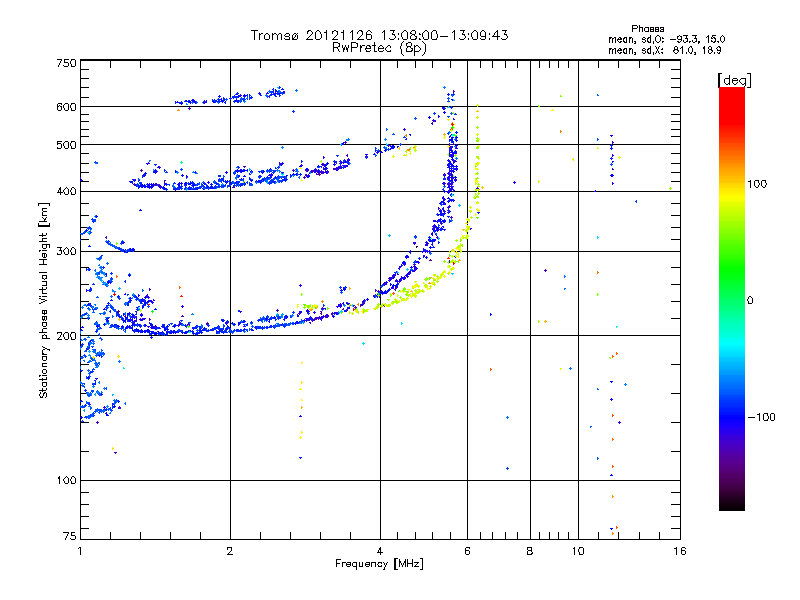The image size is (800, 600).
Task: Click the 'Frequency [MHz]' axis label
Action: coord(379,564)
